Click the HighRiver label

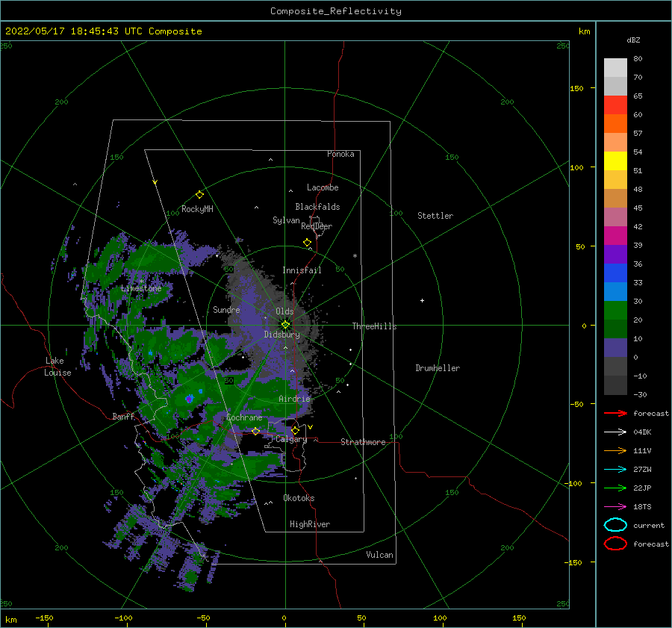[x=310, y=524]
